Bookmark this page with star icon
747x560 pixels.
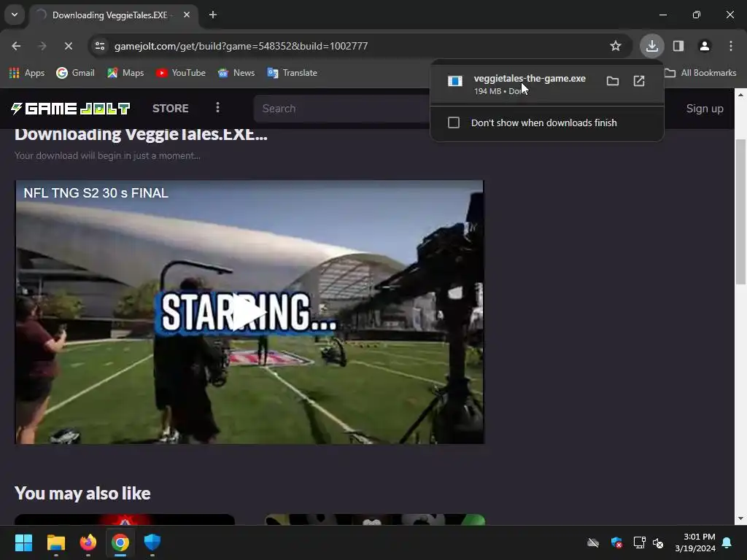[x=616, y=46]
